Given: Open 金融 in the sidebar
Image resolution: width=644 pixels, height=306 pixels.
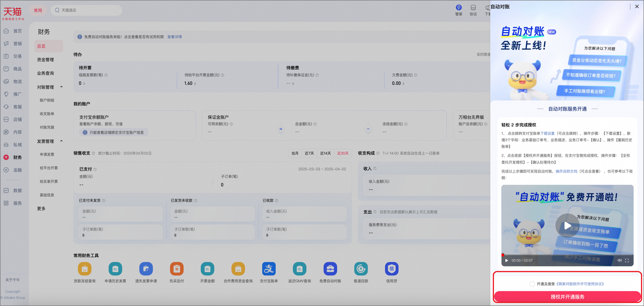Looking at the screenshot, I should tap(13, 170).
